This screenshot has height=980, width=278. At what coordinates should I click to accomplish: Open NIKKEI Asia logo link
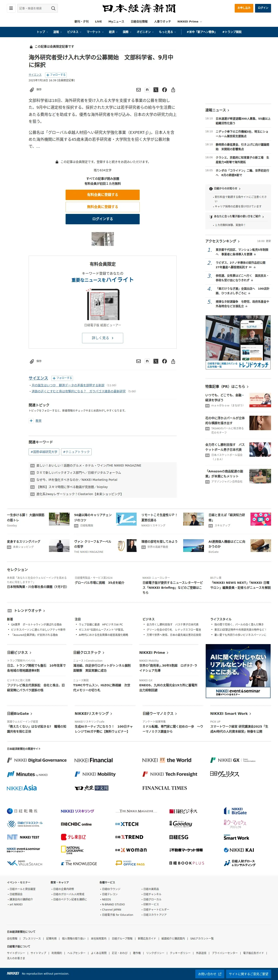(22, 788)
